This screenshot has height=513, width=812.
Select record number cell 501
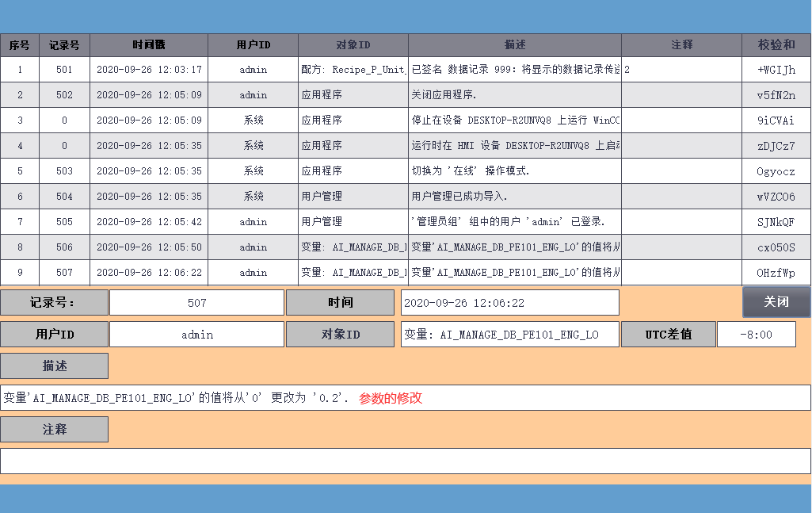click(x=64, y=70)
